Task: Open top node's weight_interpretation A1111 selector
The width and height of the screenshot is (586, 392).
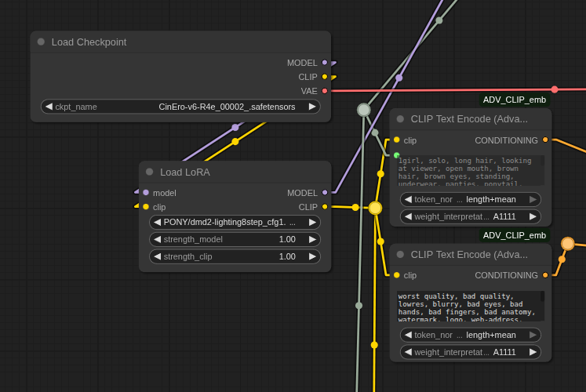Action: (470, 216)
